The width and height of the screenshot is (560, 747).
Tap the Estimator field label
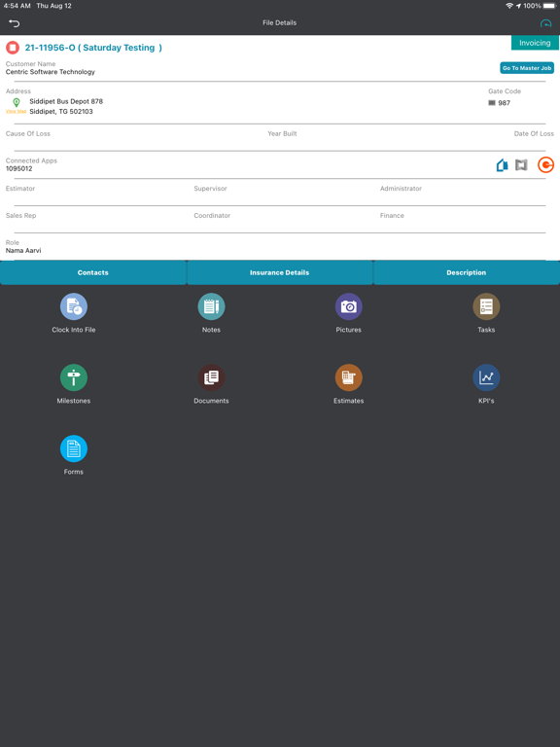[20, 189]
